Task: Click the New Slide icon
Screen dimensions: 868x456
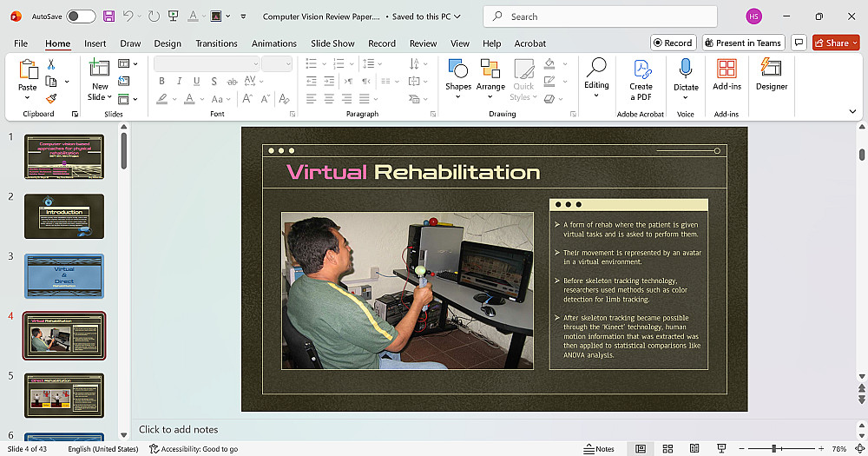Action: point(99,68)
